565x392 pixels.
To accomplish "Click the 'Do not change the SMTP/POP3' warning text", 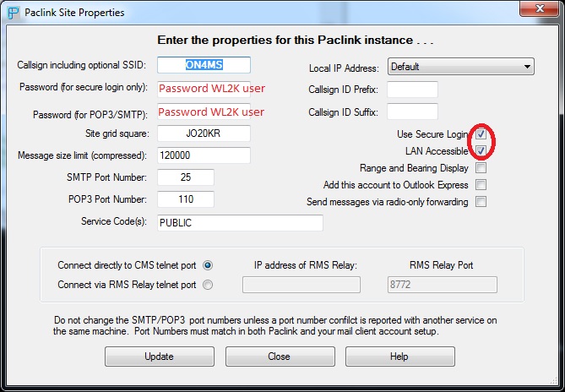I will (x=275, y=326).
